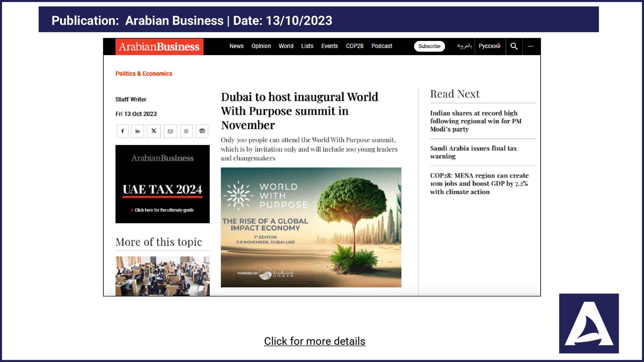This screenshot has width=644, height=362.
Task: Open the classroom thumbnail under More of this topic
Action: 163,276
